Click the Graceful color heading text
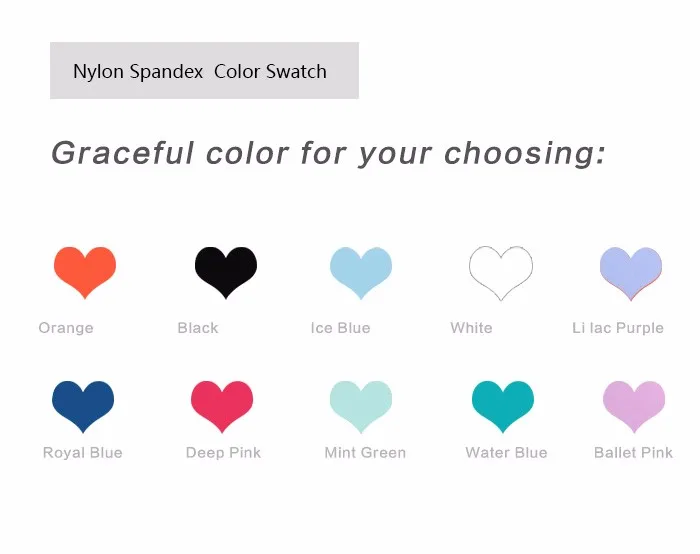Screen dimensions: 700x554 pos(328,153)
